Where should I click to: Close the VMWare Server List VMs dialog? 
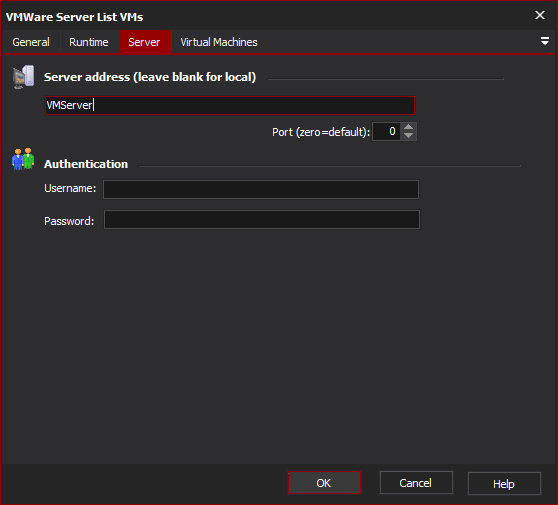pos(540,15)
